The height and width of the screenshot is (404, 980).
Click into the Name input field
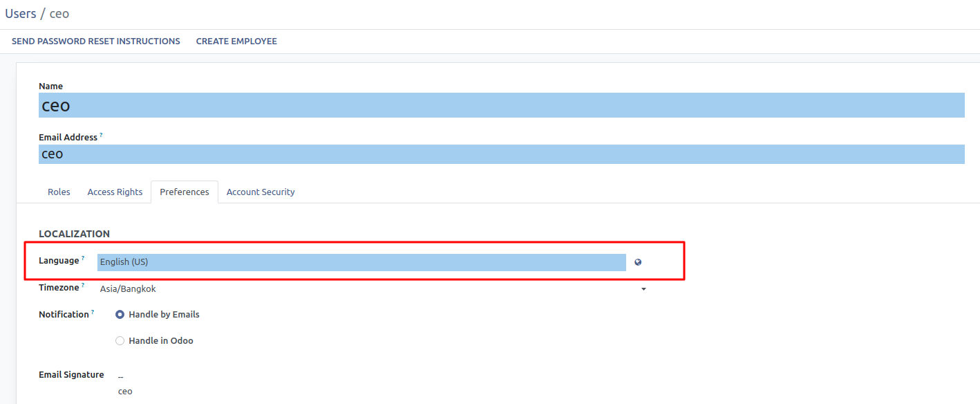(x=501, y=105)
